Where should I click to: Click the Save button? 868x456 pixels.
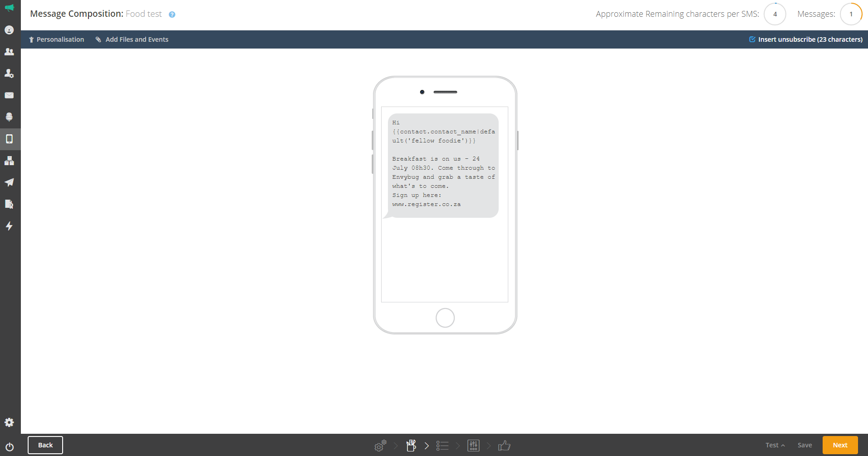(x=805, y=445)
